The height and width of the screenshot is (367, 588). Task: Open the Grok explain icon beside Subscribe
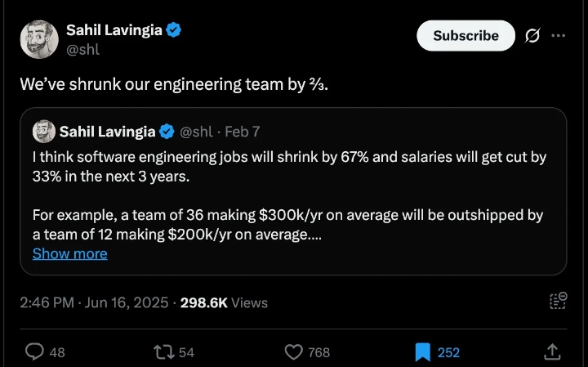532,36
